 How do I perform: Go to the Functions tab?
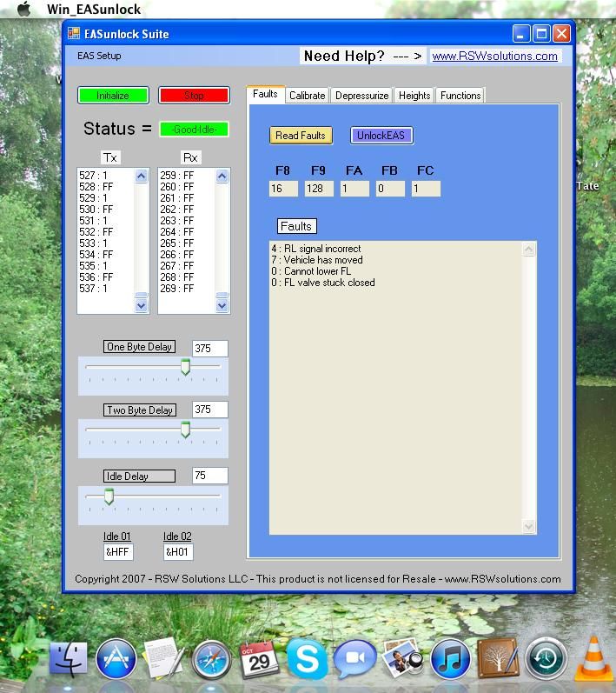[x=460, y=96]
